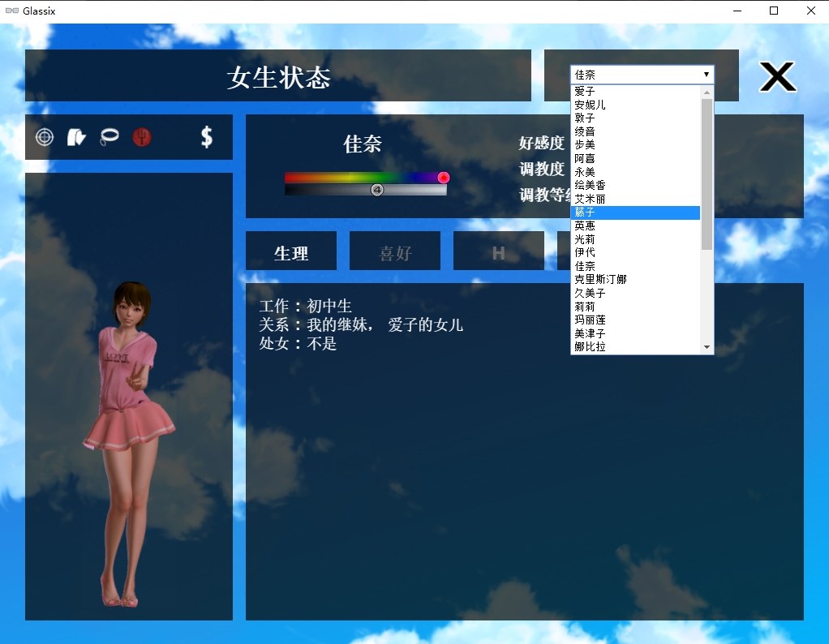Select 安妮儿 from the dropdown list
829x644 pixels.
click(635, 105)
